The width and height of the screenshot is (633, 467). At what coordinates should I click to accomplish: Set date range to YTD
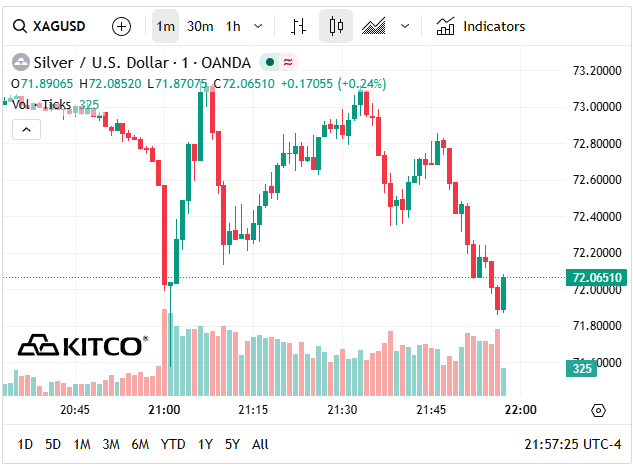click(173, 444)
